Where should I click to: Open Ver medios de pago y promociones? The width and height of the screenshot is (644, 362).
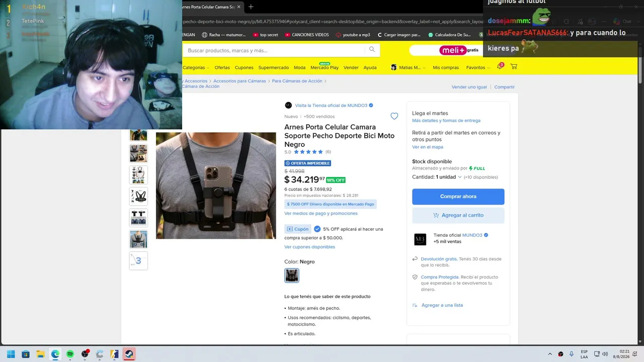coord(321,213)
